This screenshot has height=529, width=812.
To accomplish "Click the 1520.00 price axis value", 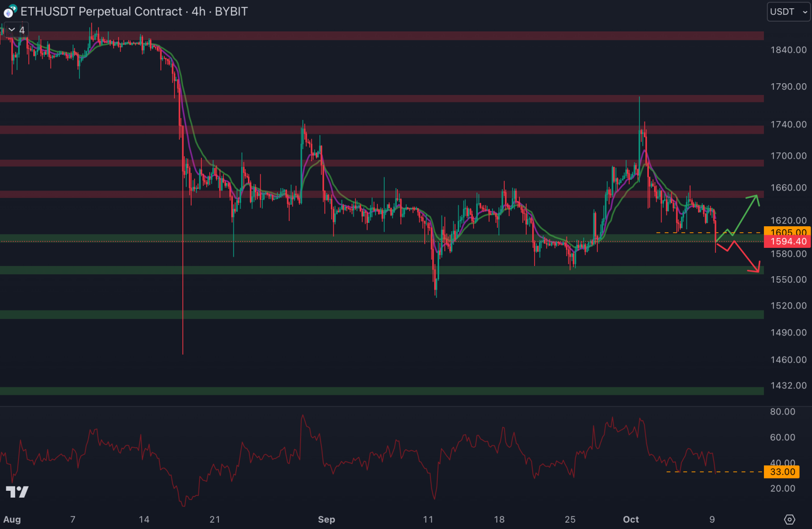I will pyautogui.click(x=788, y=306).
